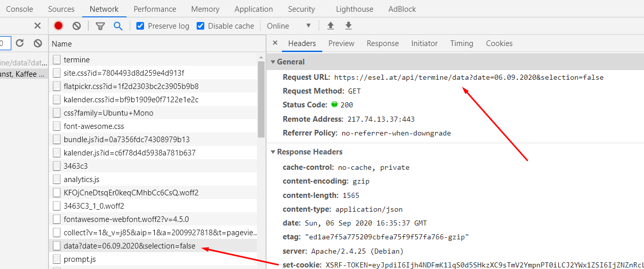The image size is (644, 269).
Task: Select the site.css request
Action: [154, 73]
